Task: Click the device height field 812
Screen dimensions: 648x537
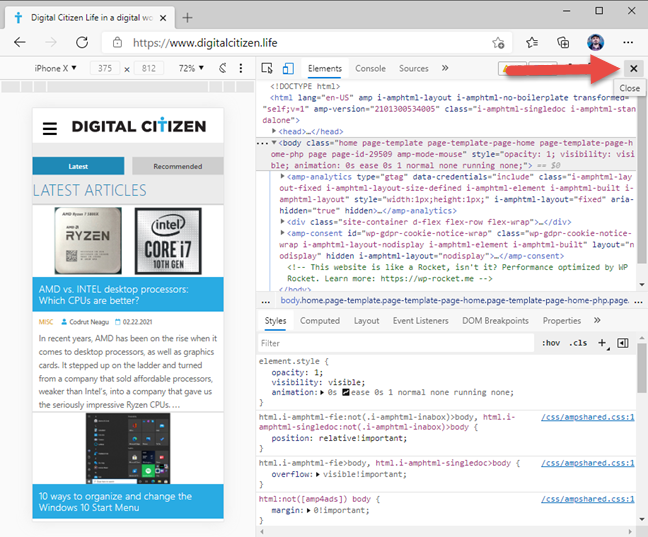Action: tap(148, 68)
